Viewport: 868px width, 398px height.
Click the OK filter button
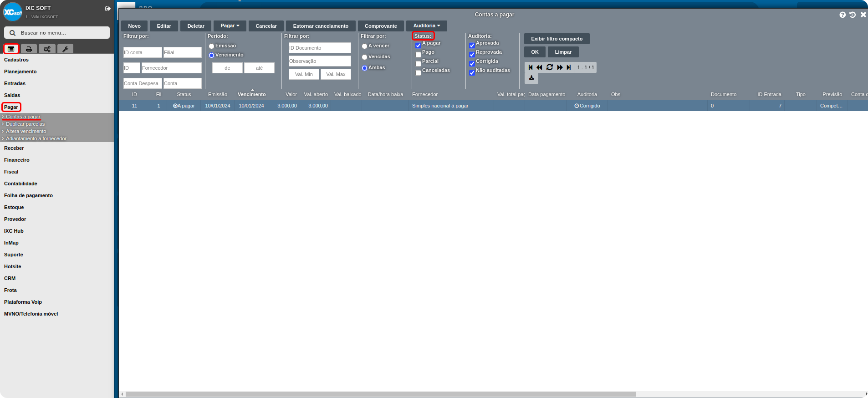coord(535,52)
